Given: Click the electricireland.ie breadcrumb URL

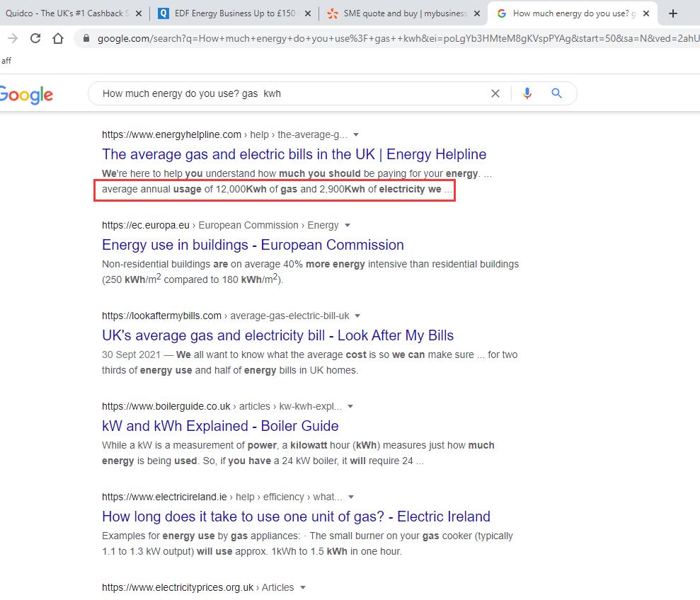Looking at the screenshot, I should [222, 497].
